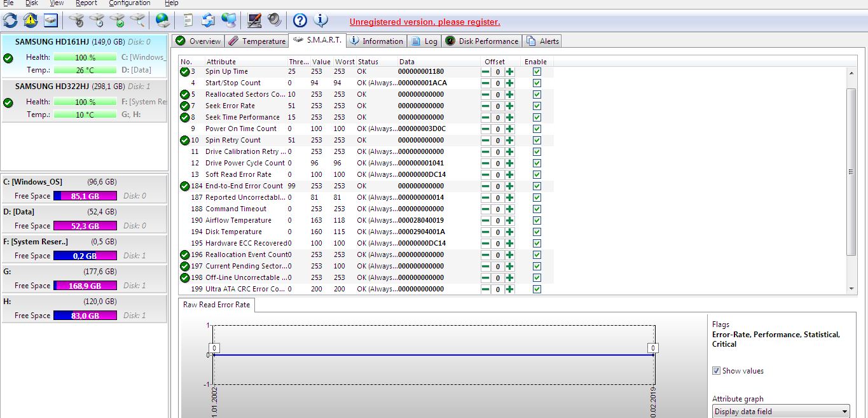
Task: Click the 'Unregistered version, please register' link
Action: [425, 22]
